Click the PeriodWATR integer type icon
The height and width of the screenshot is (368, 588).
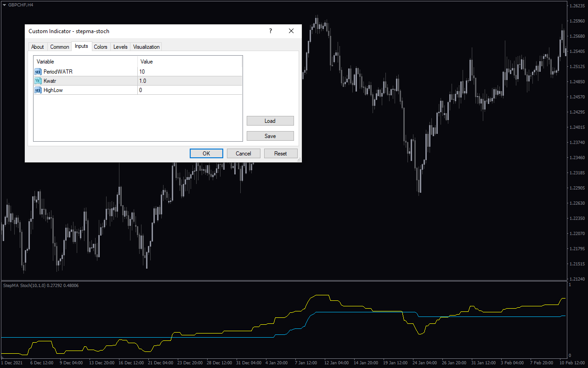[38, 72]
